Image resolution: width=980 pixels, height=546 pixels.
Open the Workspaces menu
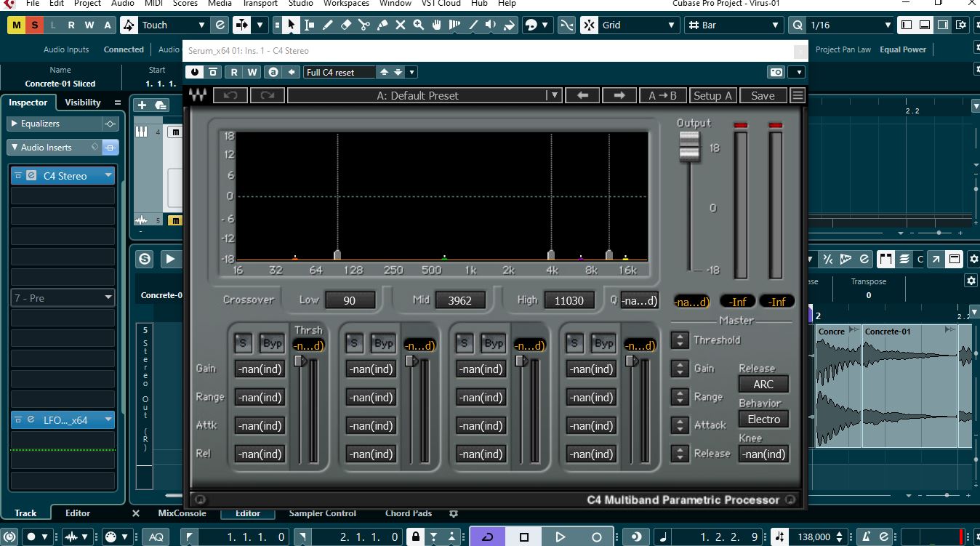coord(346,4)
